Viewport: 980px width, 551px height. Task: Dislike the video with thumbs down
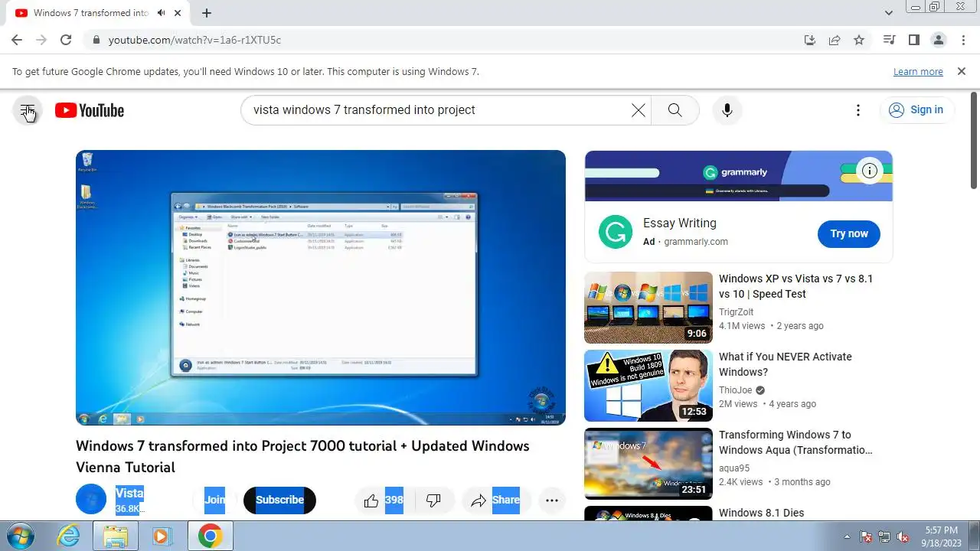tap(434, 500)
